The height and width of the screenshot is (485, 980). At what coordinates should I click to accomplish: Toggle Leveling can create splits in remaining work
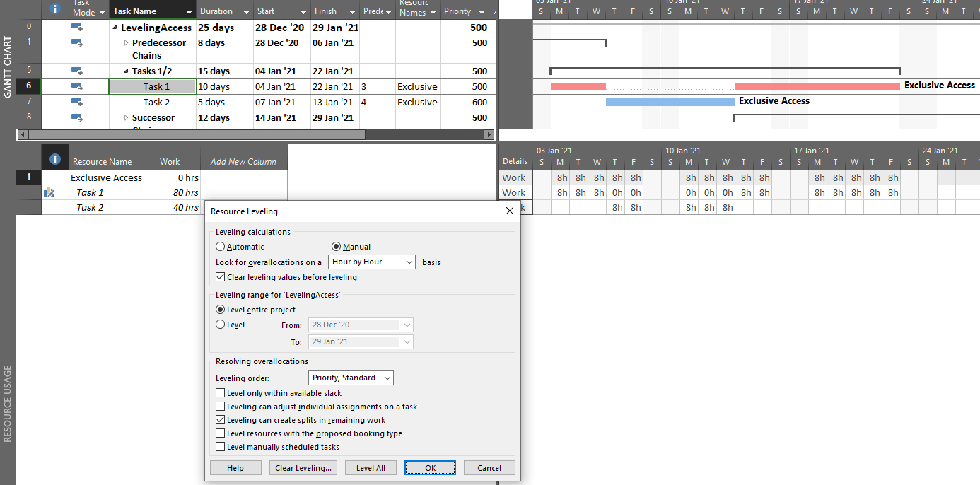(x=221, y=420)
